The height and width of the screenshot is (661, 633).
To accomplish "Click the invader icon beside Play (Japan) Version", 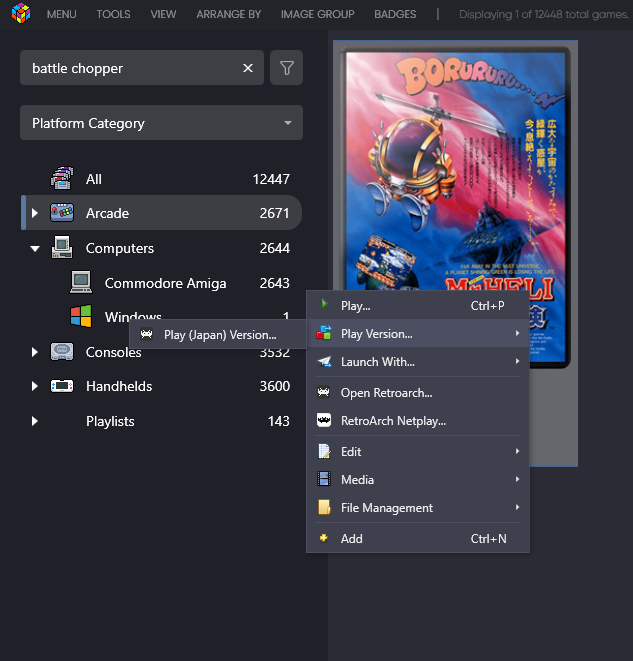I will click(146, 334).
